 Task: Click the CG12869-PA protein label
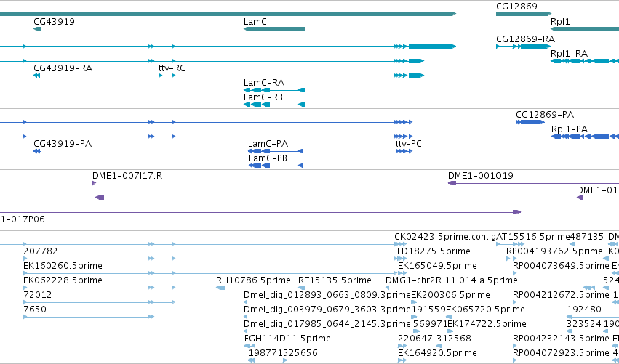tap(545, 115)
